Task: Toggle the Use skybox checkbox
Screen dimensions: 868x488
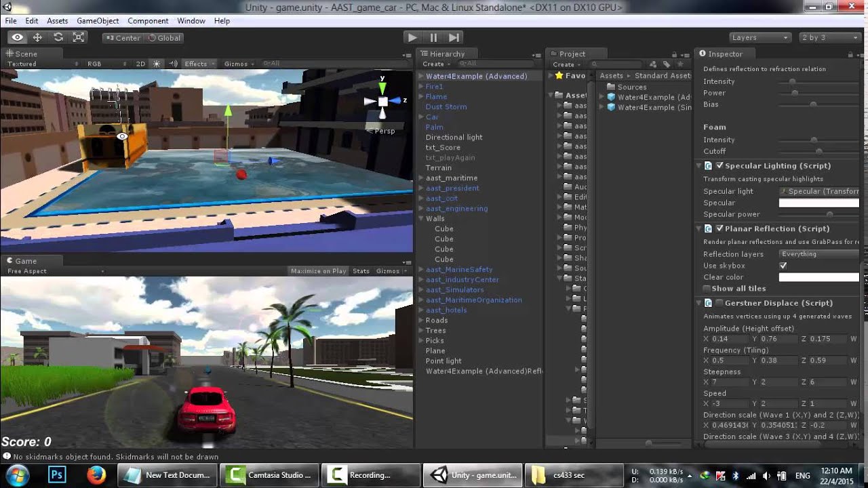Action: (x=783, y=266)
